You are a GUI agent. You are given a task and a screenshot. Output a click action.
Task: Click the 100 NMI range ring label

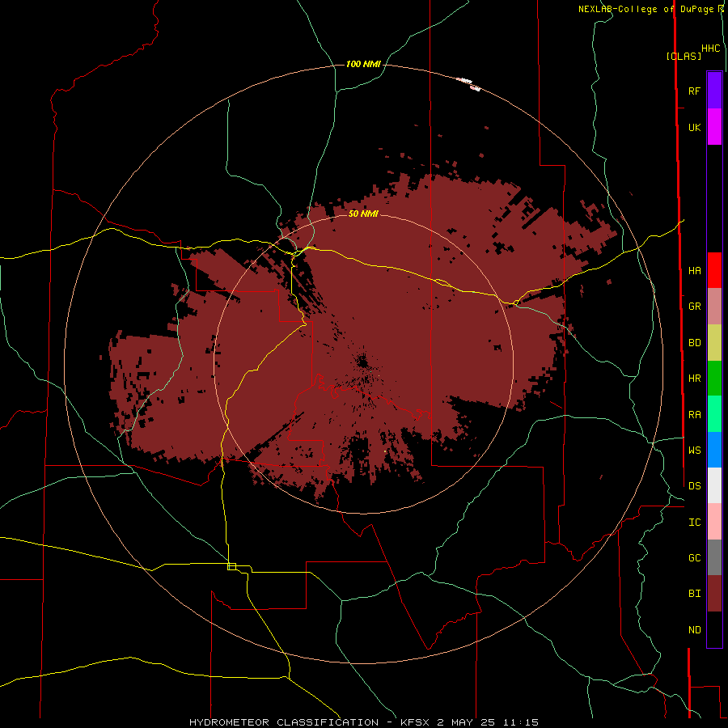coord(363,64)
